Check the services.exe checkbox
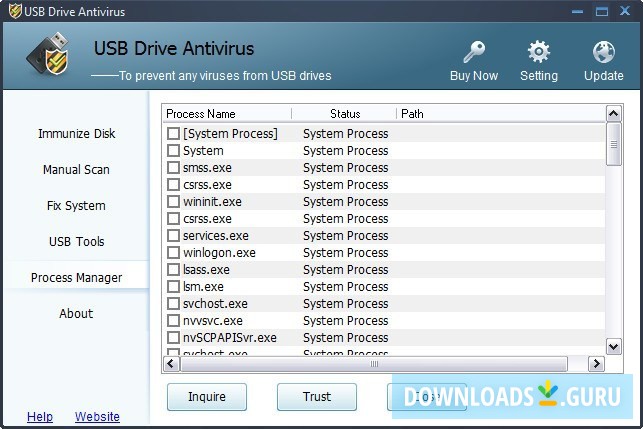The image size is (643, 429). [x=173, y=235]
